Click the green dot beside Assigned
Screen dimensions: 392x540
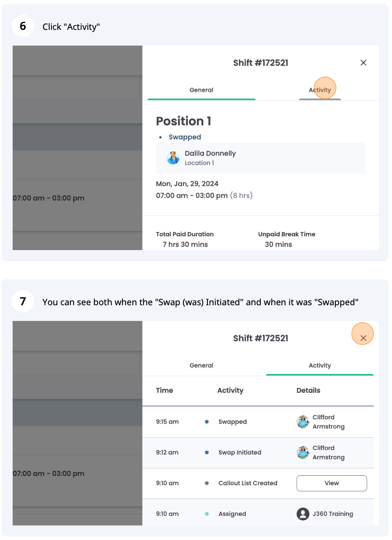pos(207,514)
